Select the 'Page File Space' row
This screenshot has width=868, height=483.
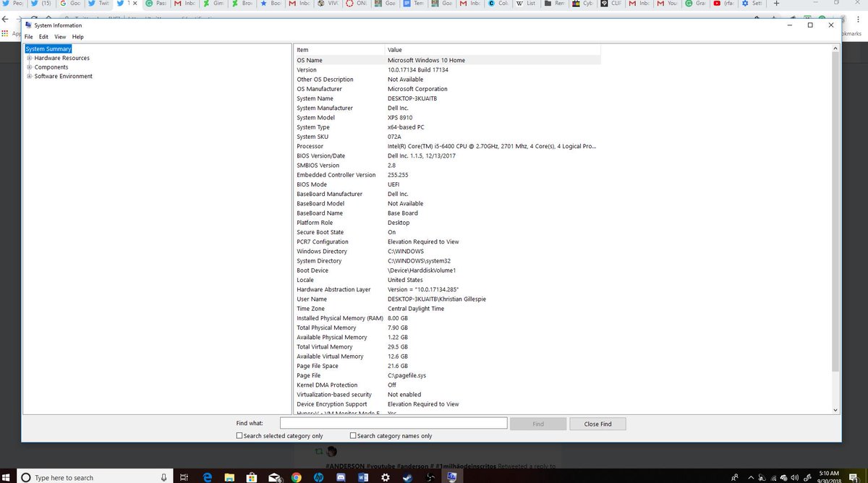point(447,366)
